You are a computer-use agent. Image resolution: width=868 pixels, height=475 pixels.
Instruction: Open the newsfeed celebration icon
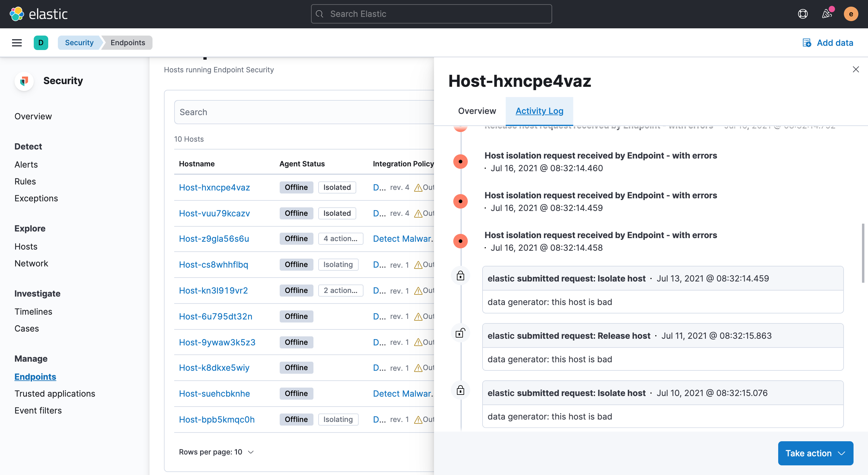826,14
